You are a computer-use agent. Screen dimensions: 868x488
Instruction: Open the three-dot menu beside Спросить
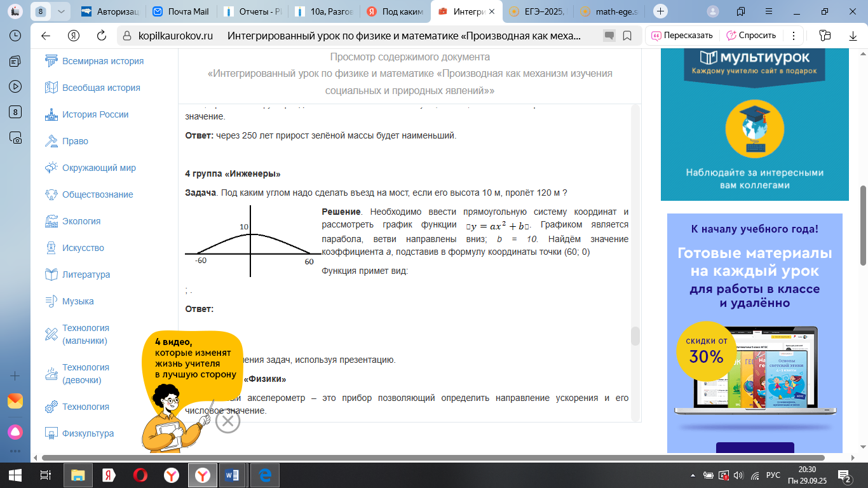[x=792, y=36]
